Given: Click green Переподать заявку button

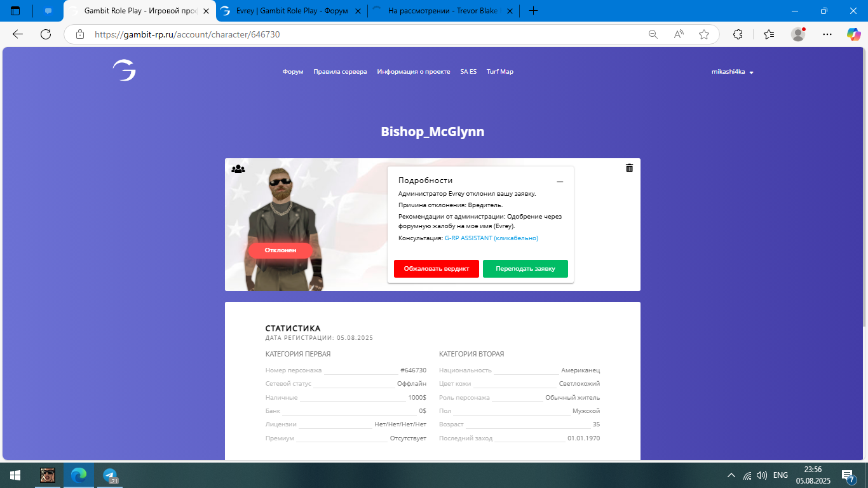Looking at the screenshot, I should (x=525, y=269).
